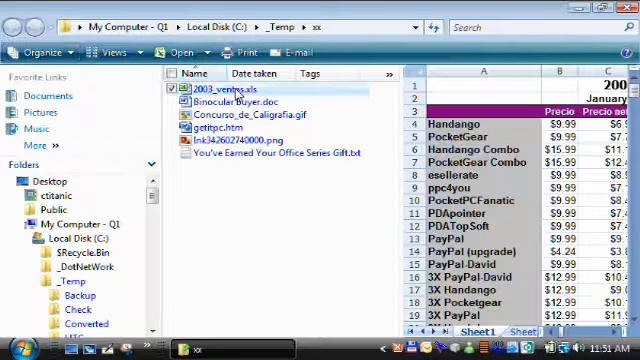Open Binocular Buyer.doc file
Viewport: 640px width, 360px height.
coord(236,102)
